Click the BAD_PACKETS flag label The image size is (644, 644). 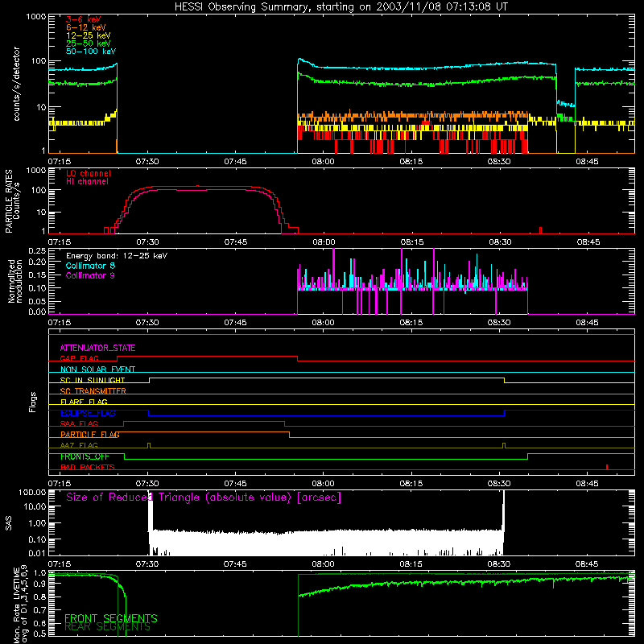click(88, 468)
